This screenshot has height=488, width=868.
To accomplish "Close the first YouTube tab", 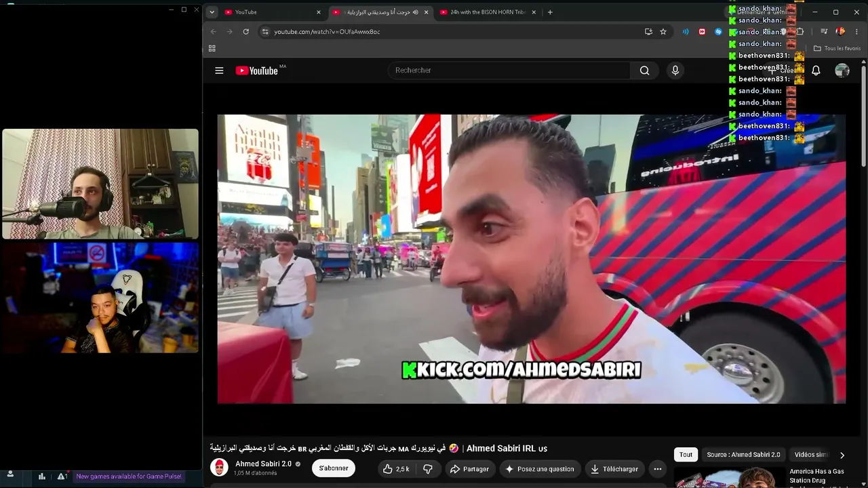I will click(319, 12).
